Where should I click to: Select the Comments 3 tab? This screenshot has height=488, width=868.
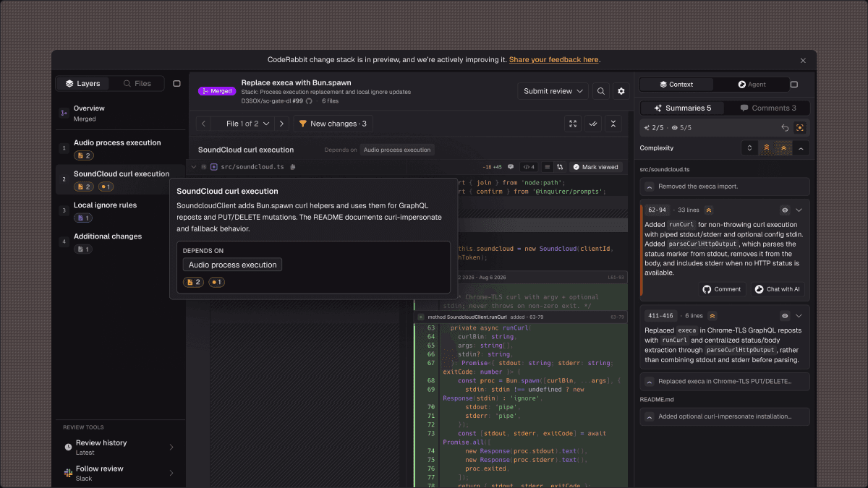click(767, 108)
